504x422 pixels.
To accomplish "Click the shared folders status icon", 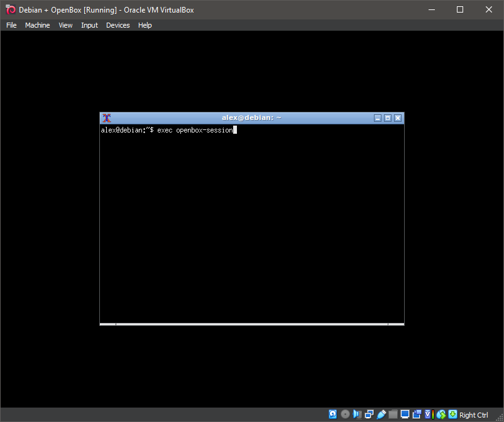I will (393, 414).
